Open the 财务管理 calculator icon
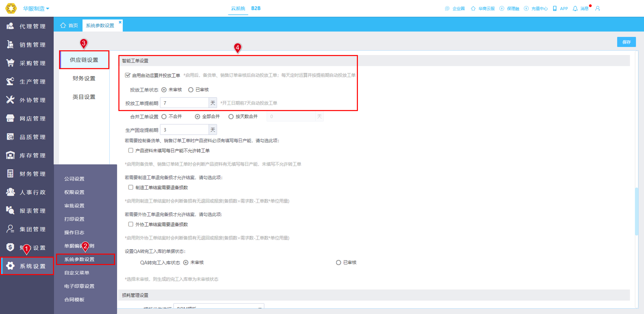644x314 pixels. [x=10, y=174]
